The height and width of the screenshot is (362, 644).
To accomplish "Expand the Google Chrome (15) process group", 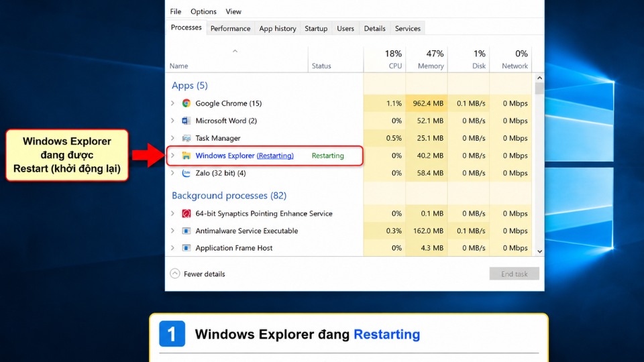I will click(x=173, y=103).
